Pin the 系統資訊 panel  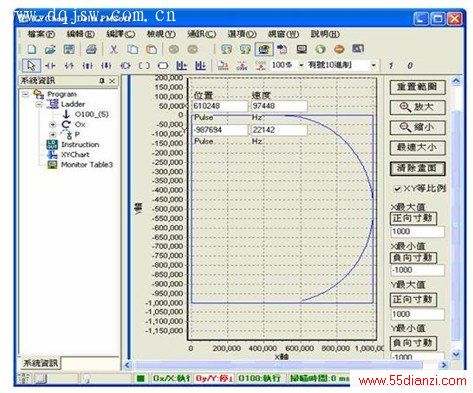[x=102, y=81]
